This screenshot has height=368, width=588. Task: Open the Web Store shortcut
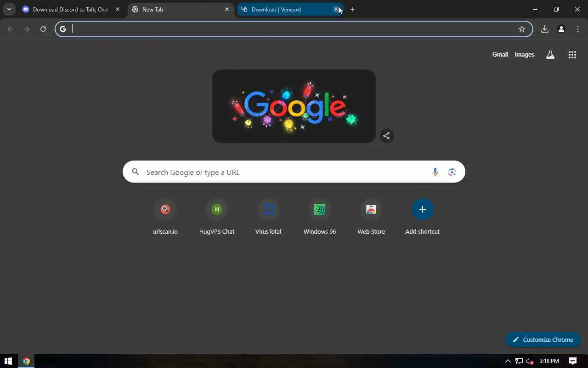click(371, 217)
